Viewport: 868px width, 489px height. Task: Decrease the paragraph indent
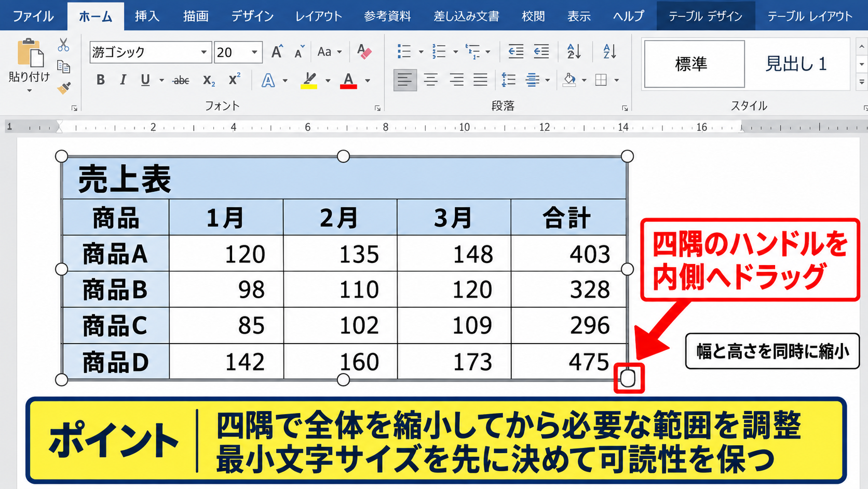(516, 51)
